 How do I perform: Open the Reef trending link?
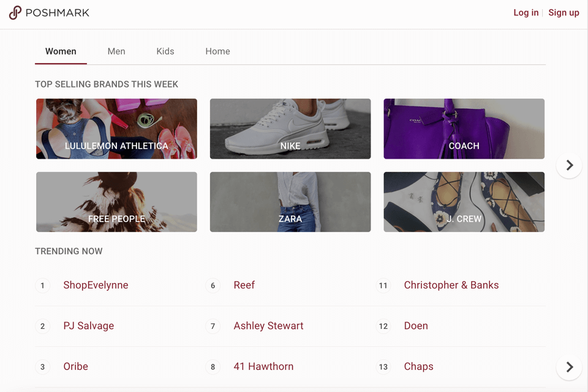point(244,285)
